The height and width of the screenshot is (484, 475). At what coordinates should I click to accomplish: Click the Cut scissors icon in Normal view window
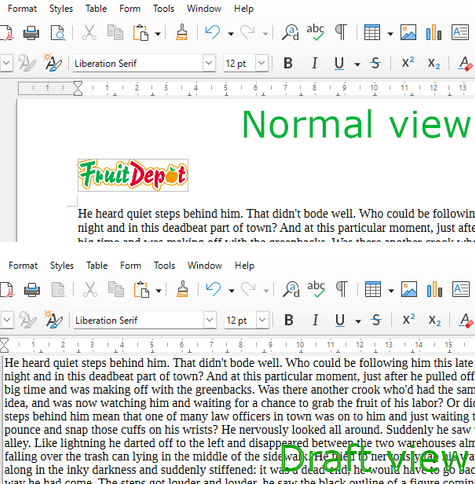click(x=89, y=33)
